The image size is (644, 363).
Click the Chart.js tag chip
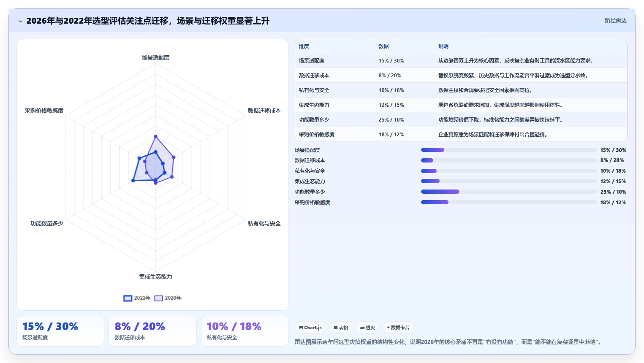[310, 328]
